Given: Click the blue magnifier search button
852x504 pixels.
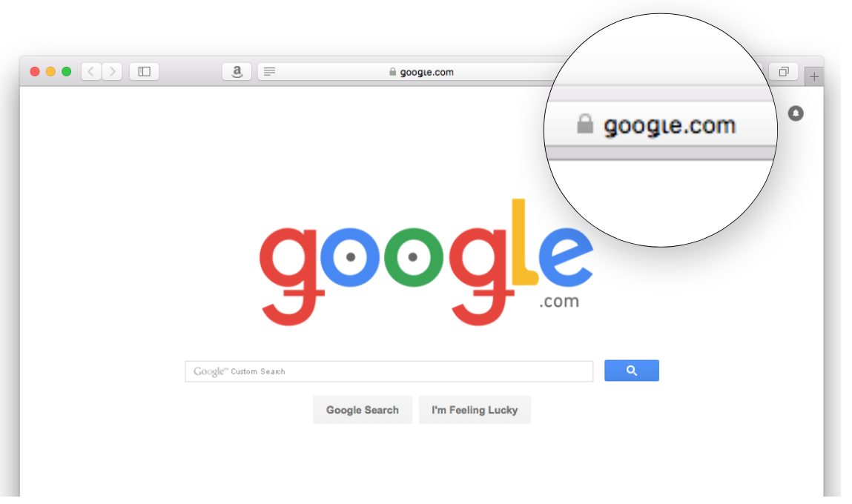Looking at the screenshot, I should (631, 371).
